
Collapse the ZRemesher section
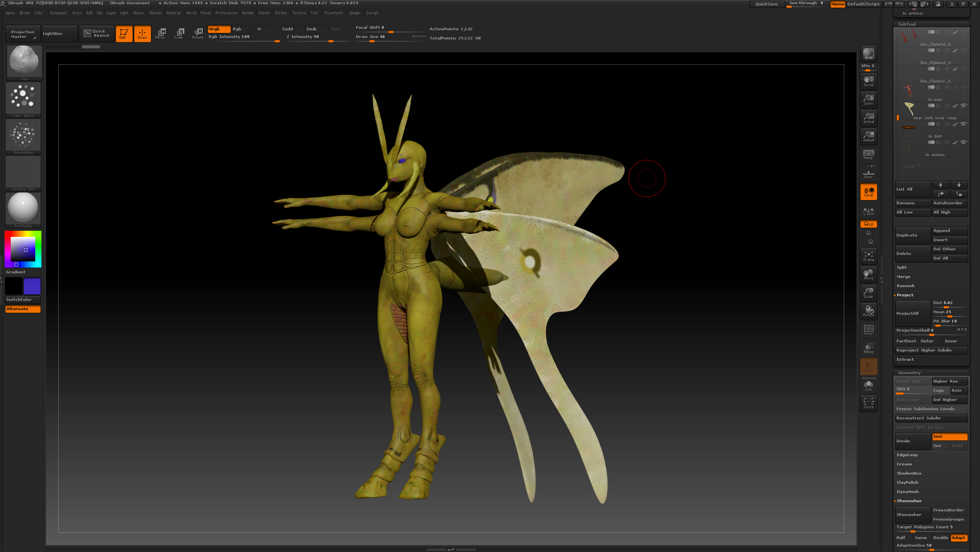click(909, 501)
